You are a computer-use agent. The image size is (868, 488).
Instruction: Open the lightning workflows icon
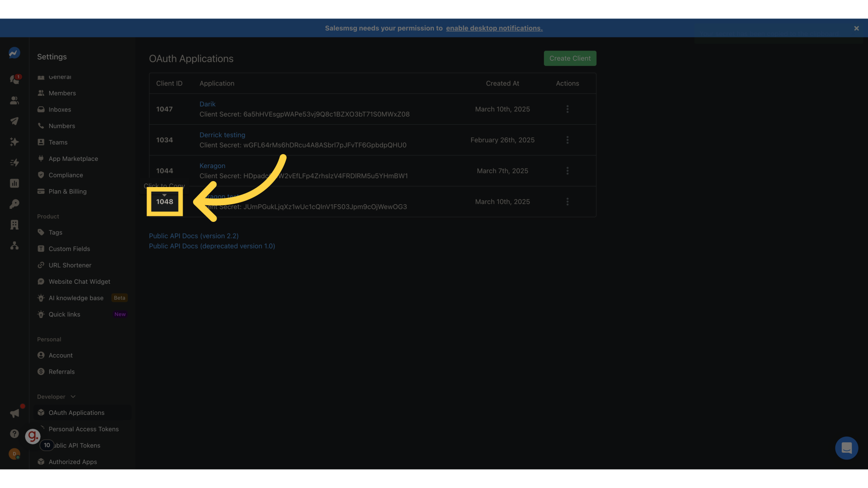[14, 163]
